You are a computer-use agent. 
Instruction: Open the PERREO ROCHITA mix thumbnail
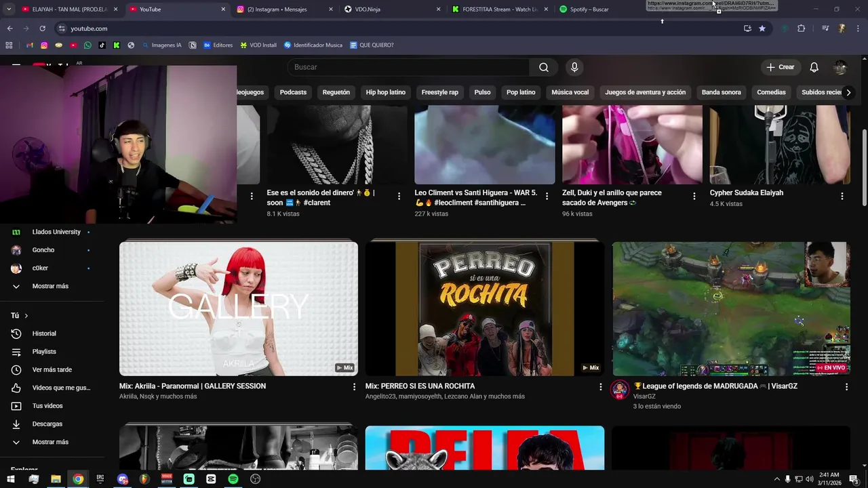(x=485, y=308)
